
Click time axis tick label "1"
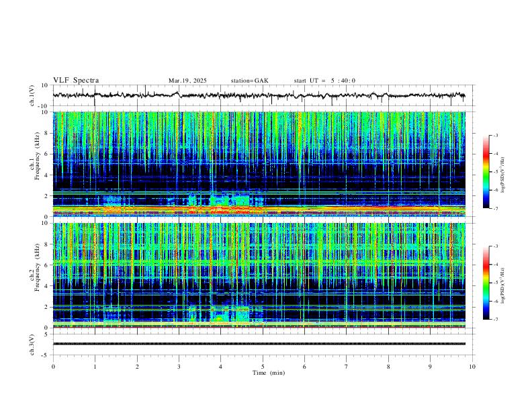95,367
